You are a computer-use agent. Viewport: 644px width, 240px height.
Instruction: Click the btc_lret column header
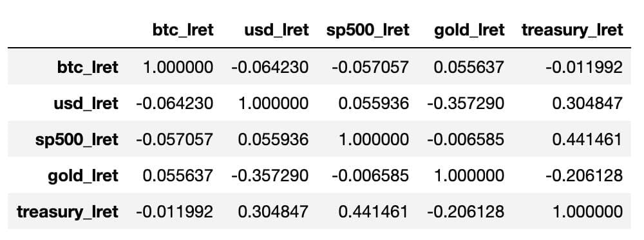183,30
